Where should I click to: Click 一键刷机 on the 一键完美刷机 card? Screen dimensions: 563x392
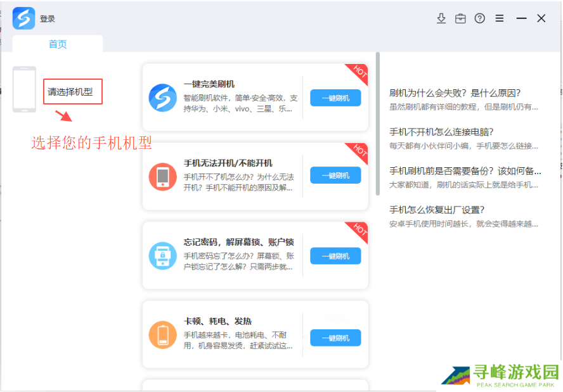click(335, 98)
